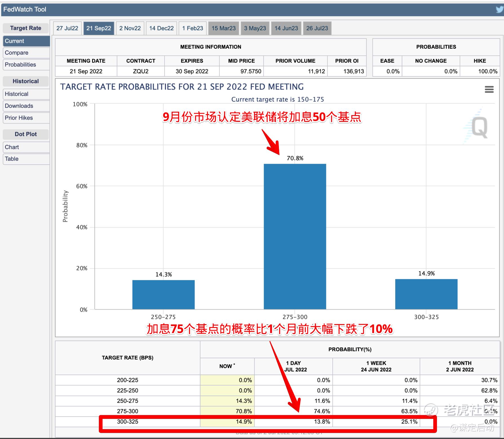This screenshot has height=439, width=504.
Task: Switch to the 2 Nov22 tab
Action: [x=130, y=28]
